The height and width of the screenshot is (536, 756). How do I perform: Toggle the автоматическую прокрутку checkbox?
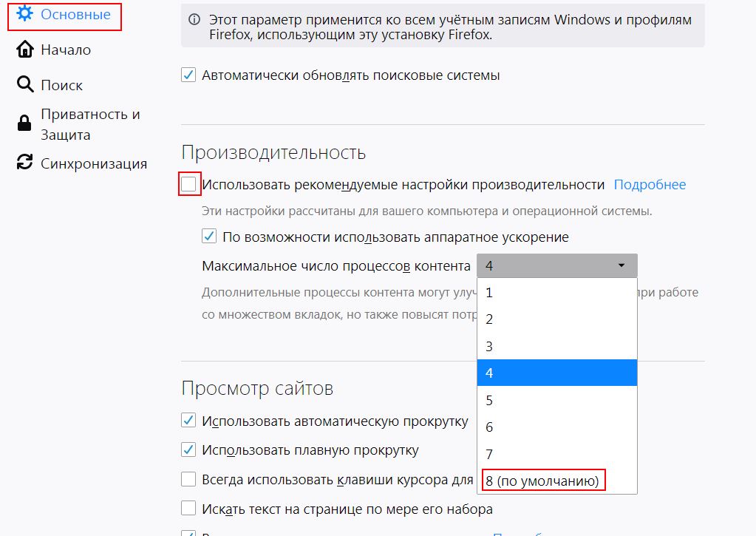click(188, 420)
